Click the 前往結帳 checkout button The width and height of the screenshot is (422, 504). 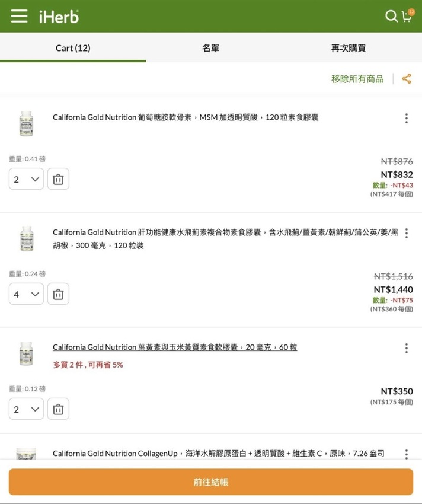click(210, 481)
